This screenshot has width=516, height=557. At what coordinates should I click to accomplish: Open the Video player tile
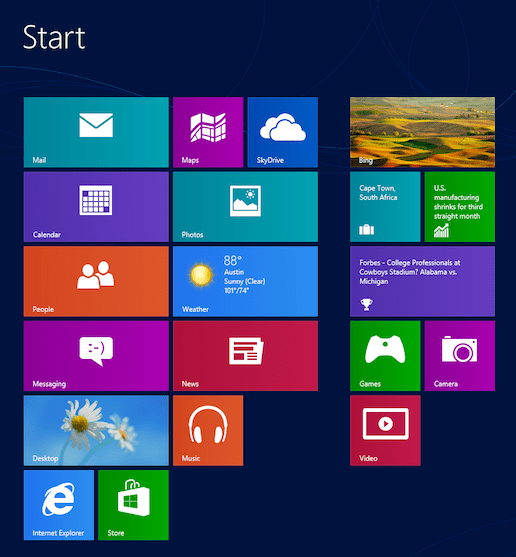tap(385, 431)
